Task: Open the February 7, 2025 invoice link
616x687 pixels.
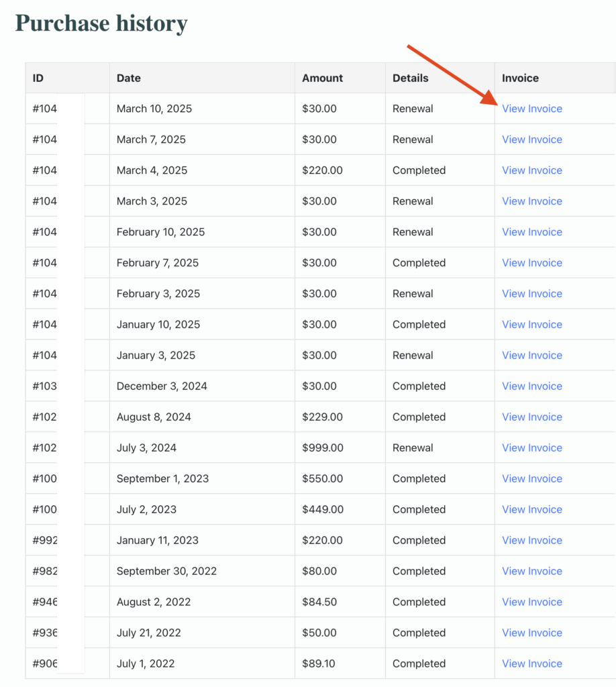Action: (531, 263)
